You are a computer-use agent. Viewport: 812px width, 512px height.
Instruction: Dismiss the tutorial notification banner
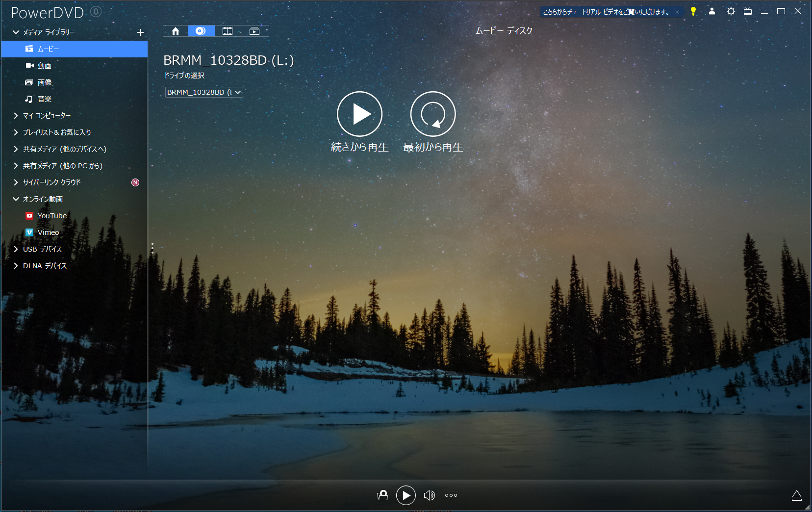[677, 12]
